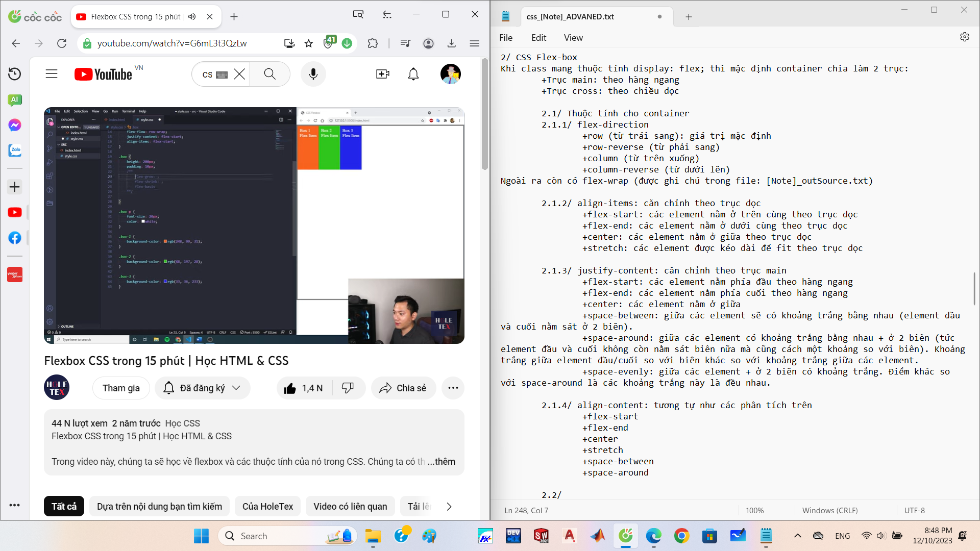Click the YouTube voice search microphone

click(x=313, y=74)
